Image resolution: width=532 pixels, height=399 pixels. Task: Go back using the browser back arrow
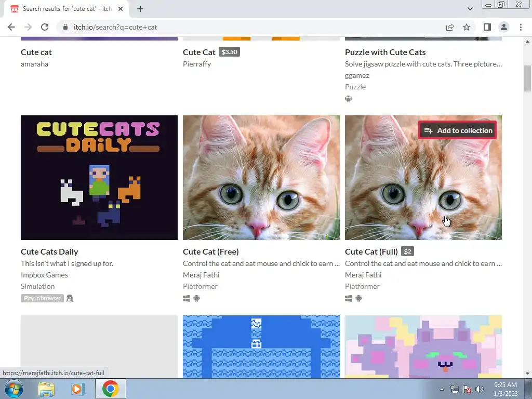(x=11, y=27)
